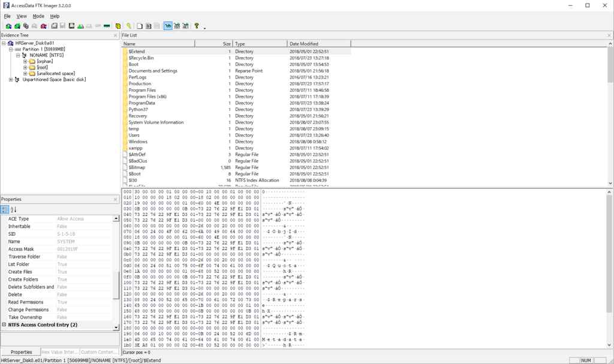Viewport: 614px width, 364px height.
Task: Select the $Bitmap file row
Action: [236, 167]
